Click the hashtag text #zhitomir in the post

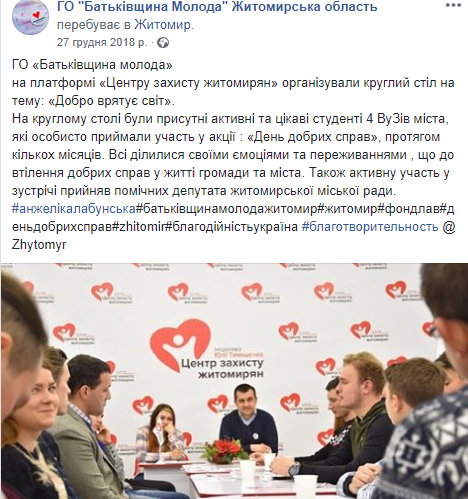pos(138,227)
